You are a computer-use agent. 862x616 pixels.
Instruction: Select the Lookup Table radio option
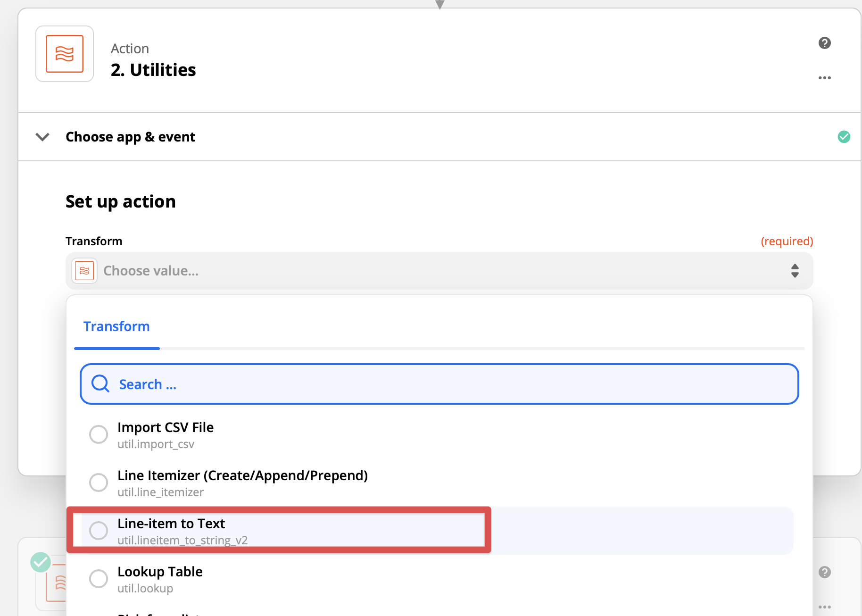pos(99,579)
